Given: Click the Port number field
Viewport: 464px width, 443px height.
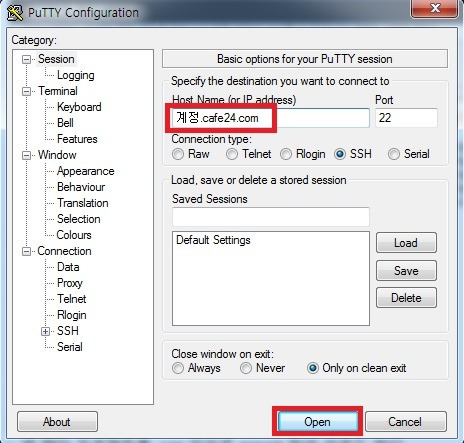Looking at the screenshot, I should [x=406, y=118].
